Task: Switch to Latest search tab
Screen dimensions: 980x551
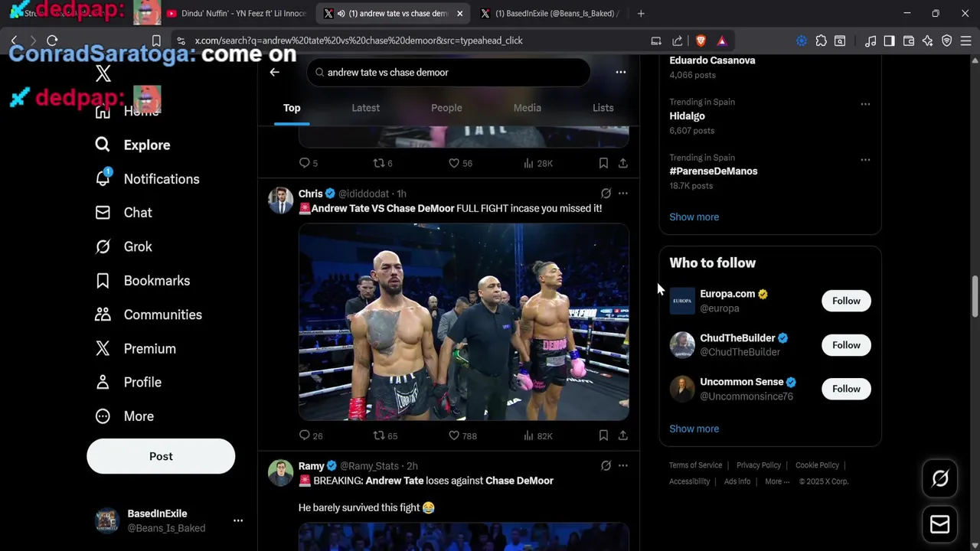Action: (x=365, y=108)
